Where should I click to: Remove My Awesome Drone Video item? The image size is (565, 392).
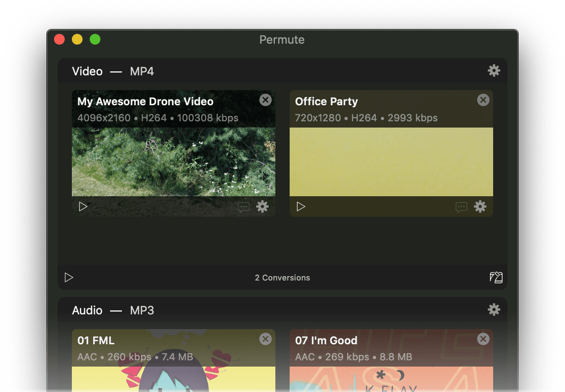(266, 100)
